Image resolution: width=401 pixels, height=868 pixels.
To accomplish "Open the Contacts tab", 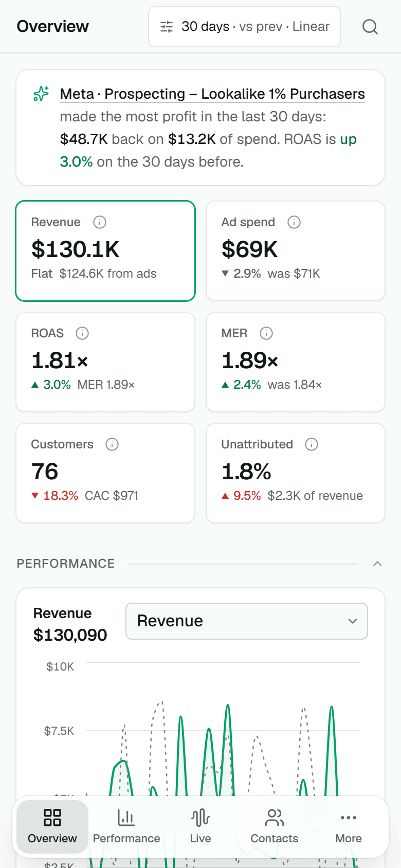I will tap(275, 826).
